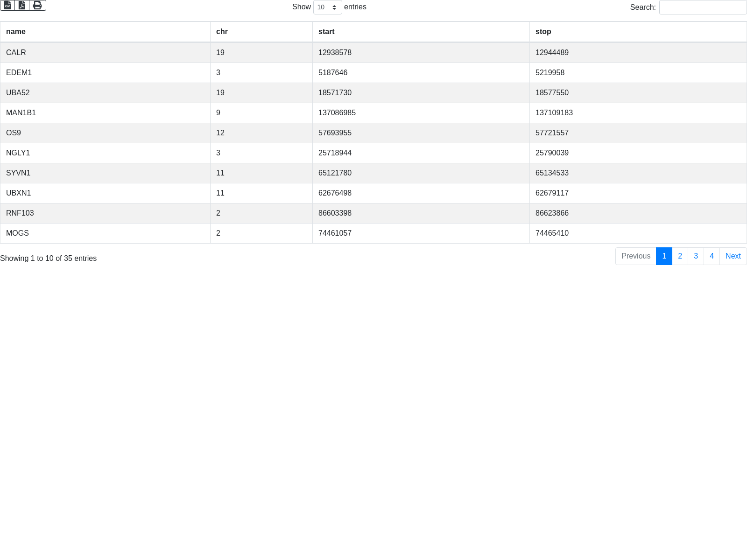The height and width of the screenshot is (560, 747).
Task: Export the table as PDF
Action: click(x=22, y=5)
